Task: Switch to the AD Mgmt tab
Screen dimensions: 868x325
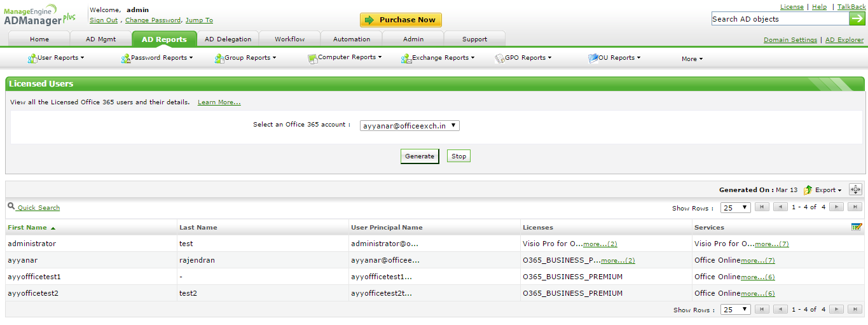Action: tap(100, 39)
